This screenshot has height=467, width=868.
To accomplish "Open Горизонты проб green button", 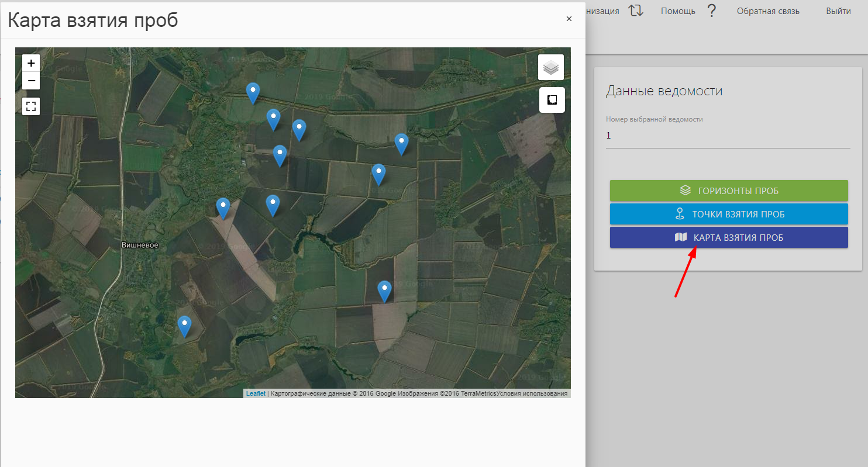I will pyautogui.click(x=728, y=191).
